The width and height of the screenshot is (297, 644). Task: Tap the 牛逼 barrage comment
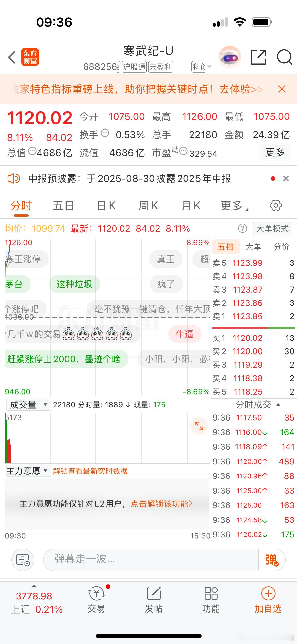pos(185,334)
